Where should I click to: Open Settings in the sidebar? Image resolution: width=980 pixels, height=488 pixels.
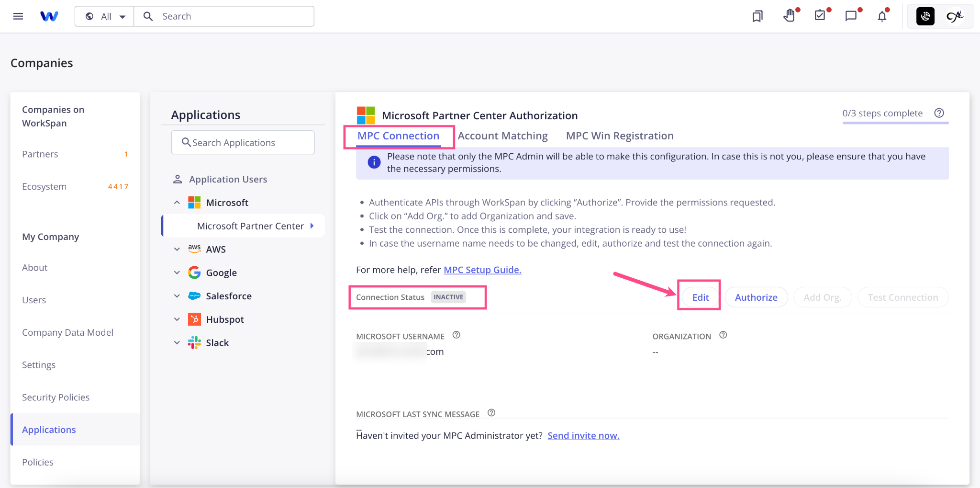pyautogui.click(x=39, y=365)
